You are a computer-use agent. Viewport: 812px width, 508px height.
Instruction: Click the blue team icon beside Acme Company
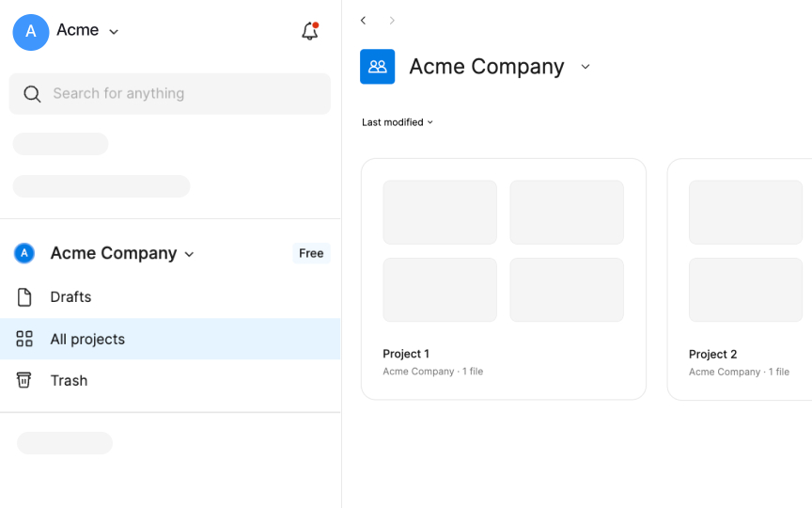point(378,67)
